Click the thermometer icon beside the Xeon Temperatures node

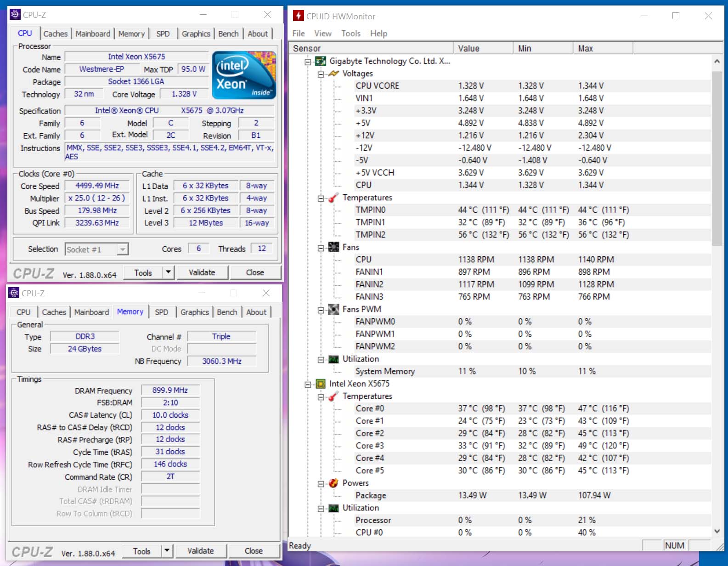pyautogui.click(x=333, y=396)
